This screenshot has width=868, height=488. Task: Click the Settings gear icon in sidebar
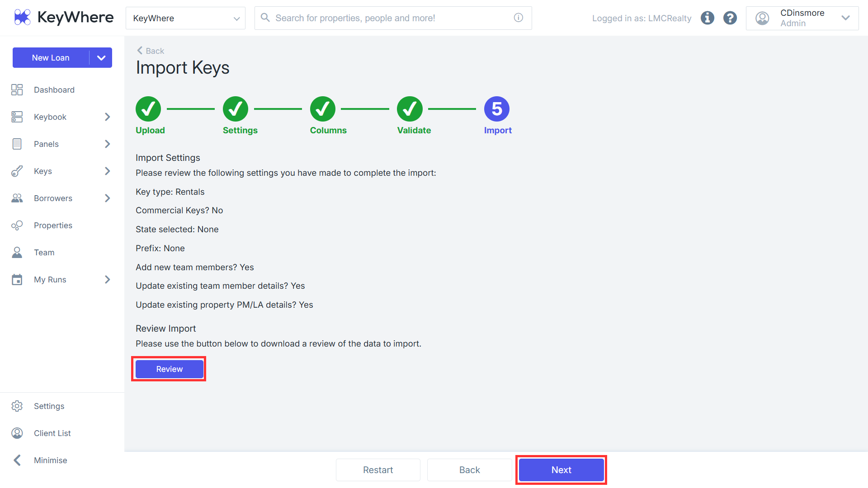coord(17,406)
